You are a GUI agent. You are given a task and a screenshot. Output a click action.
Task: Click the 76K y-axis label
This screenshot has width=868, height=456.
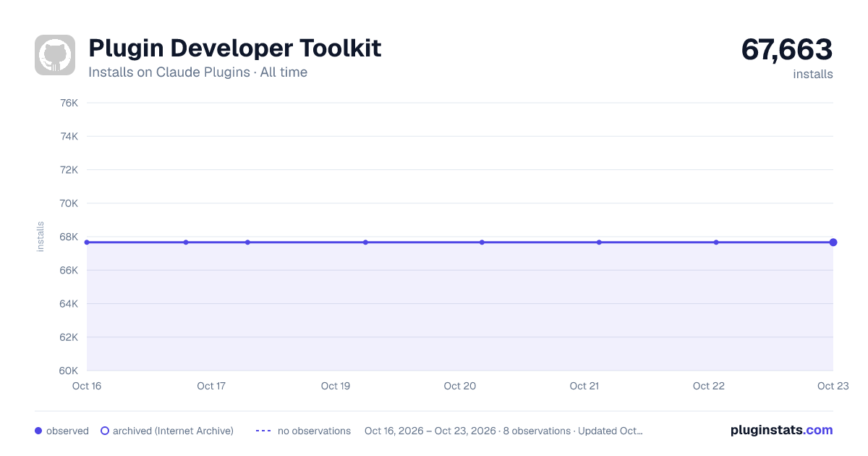(69, 103)
